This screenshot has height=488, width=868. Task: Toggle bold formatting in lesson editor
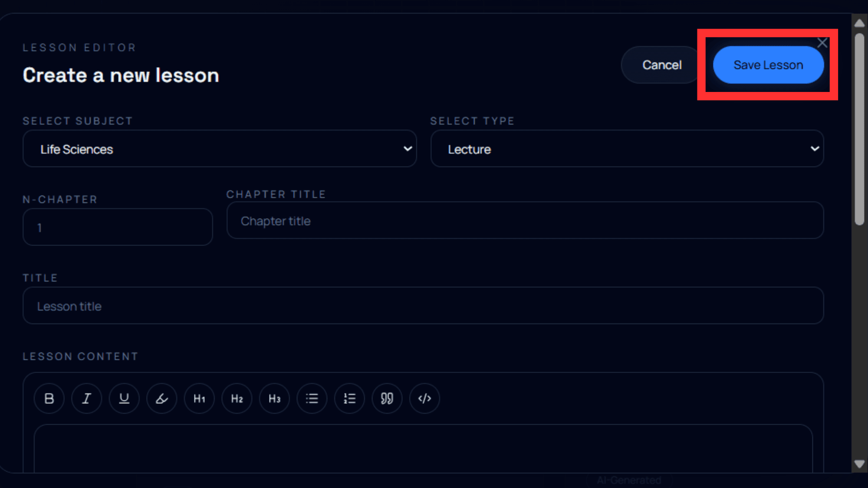49,398
